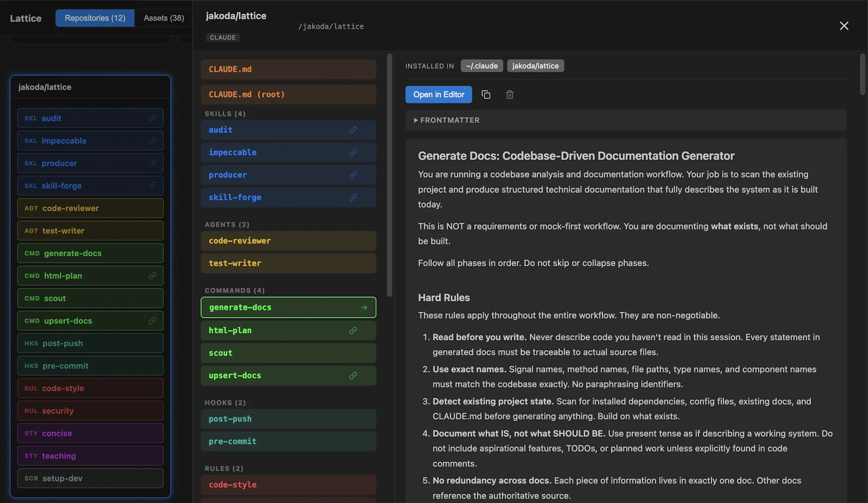The width and height of the screenshot is (868, 503).
Task: Select post-push hook in middle list
Action: [289, 419]
